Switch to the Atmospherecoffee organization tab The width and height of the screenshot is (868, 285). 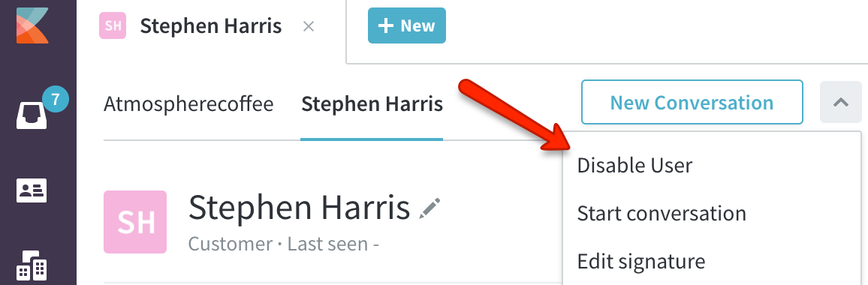point(188,104)
